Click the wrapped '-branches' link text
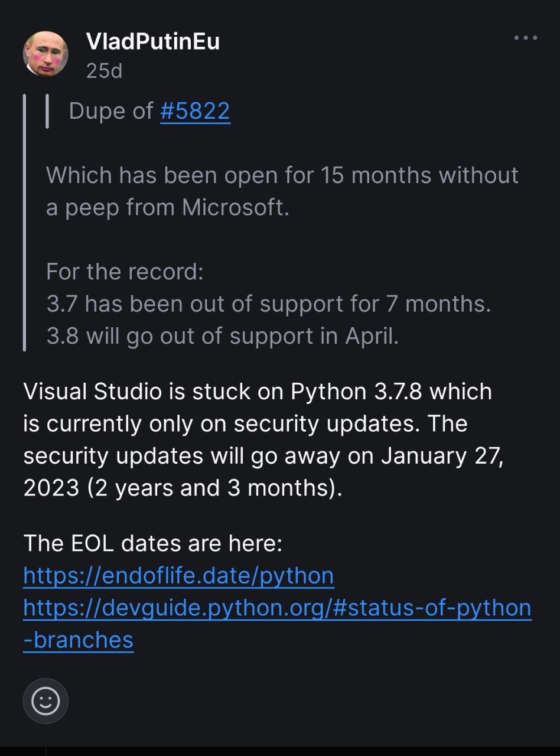The width and height of the screenshot is (560, 756). (x=78, y=640)
